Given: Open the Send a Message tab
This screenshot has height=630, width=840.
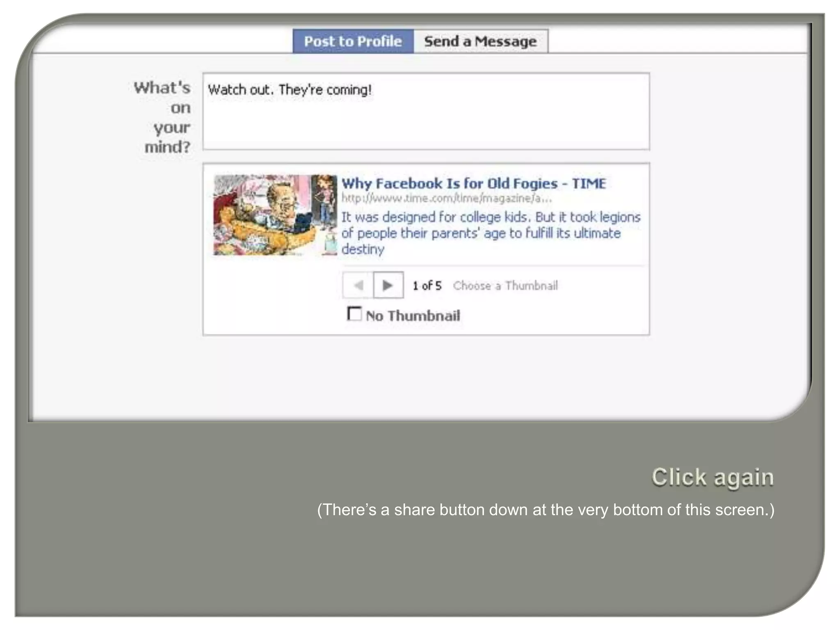Looking at the screenshot, I should coord(481,41).
